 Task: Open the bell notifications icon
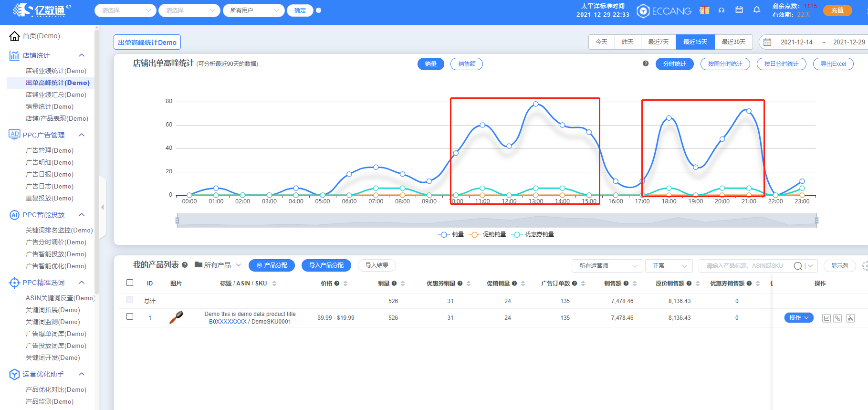pyautogui.click(x=757, y=10)
